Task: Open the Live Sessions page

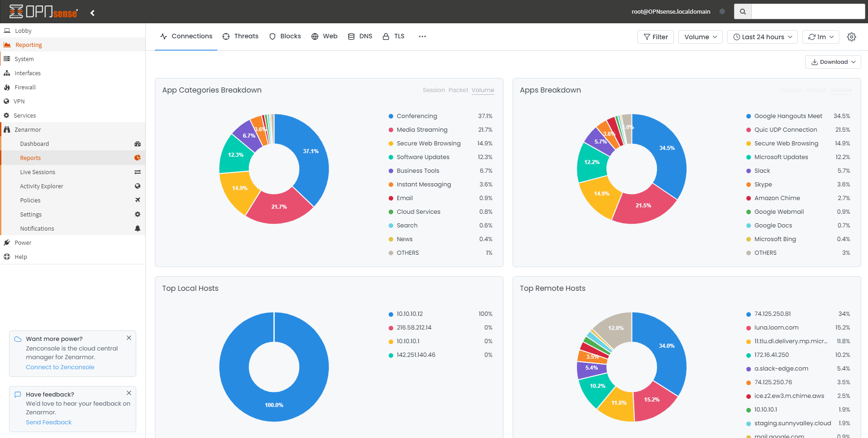Action: [37, 172]
